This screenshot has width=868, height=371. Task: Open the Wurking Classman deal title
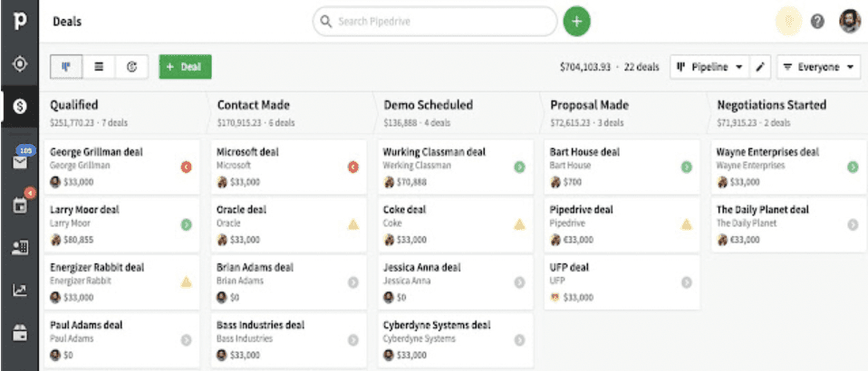coord(435,152)
